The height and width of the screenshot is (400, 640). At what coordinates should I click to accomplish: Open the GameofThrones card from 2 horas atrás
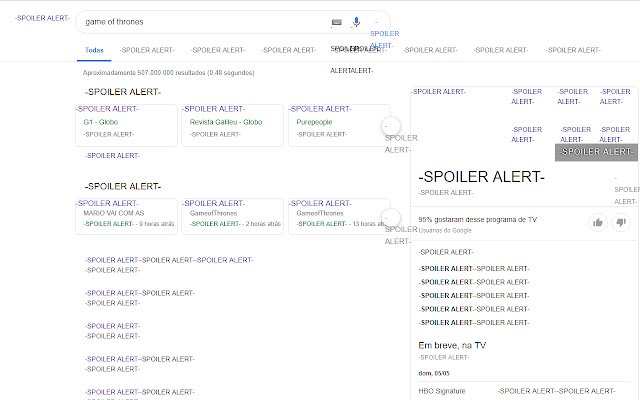pos(233,216)
